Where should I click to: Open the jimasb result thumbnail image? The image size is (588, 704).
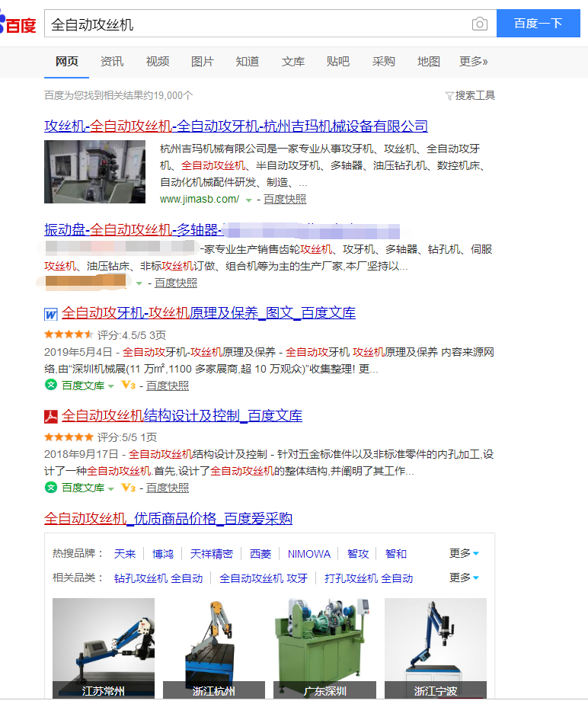pyautogui.click(x=94, y=171)
